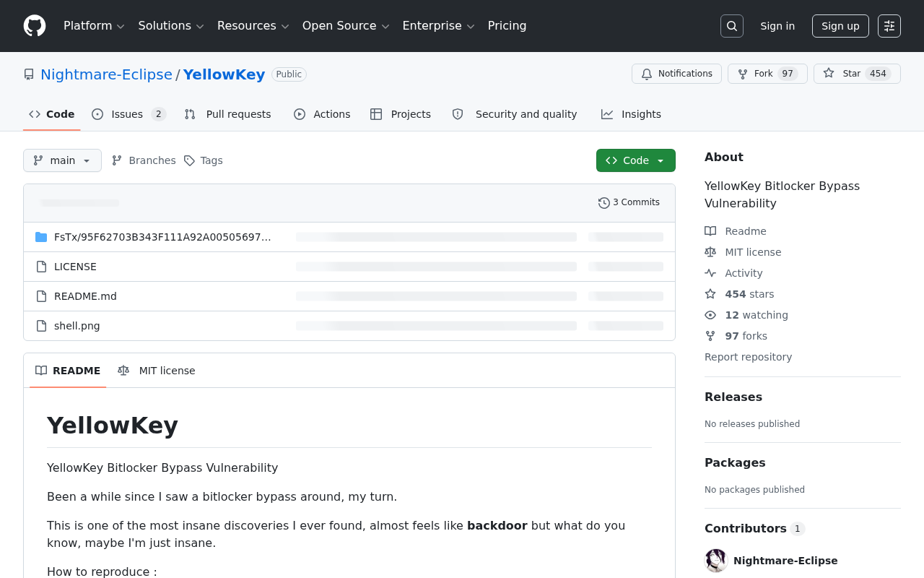
Task: Click the LICENSE file icon
Action: tap(41, 267)
